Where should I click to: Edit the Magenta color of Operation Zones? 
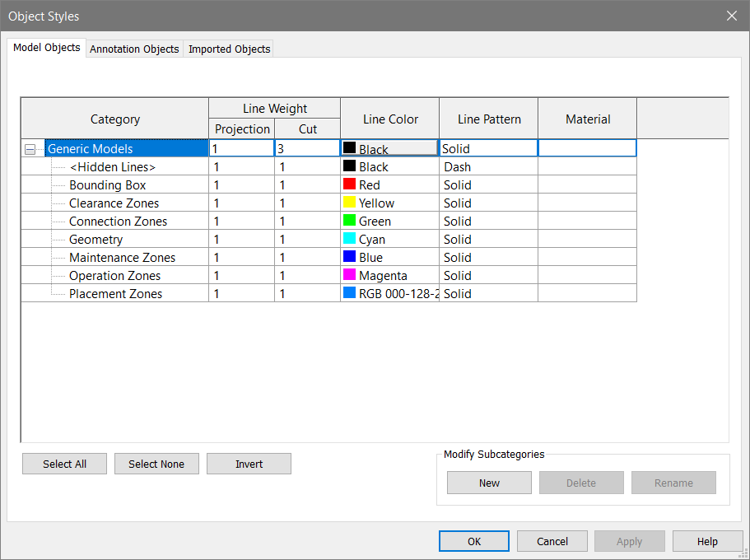pos(389,276)
